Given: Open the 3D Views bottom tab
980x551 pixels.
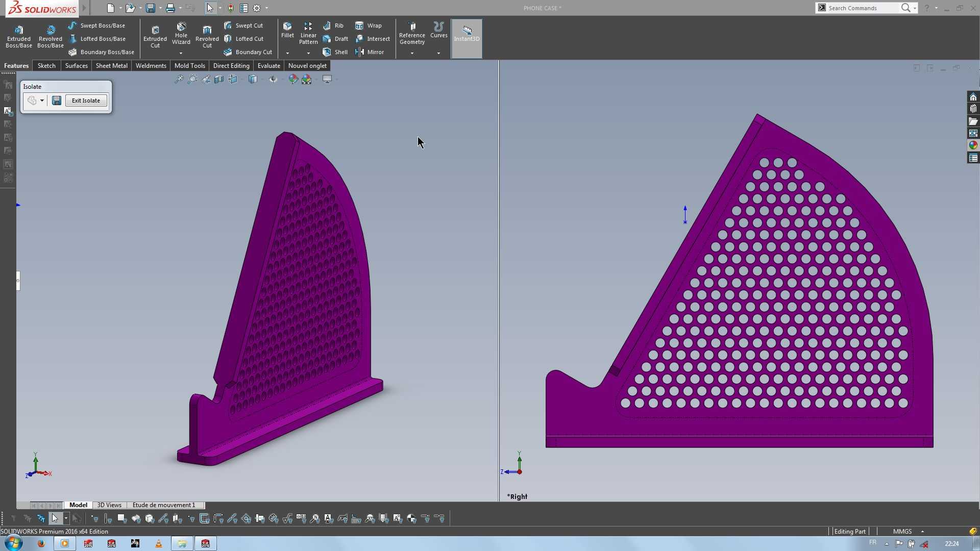Looking at the screenshot, I should point(109,505).
